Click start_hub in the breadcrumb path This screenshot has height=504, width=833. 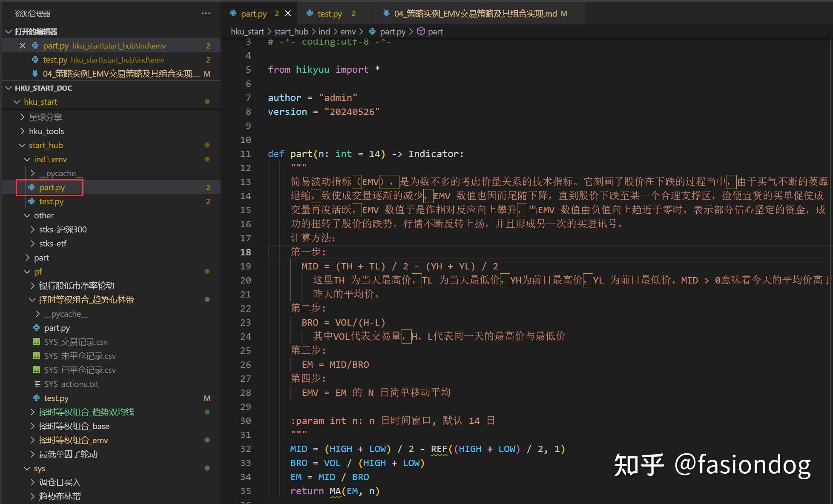(291, 31)
